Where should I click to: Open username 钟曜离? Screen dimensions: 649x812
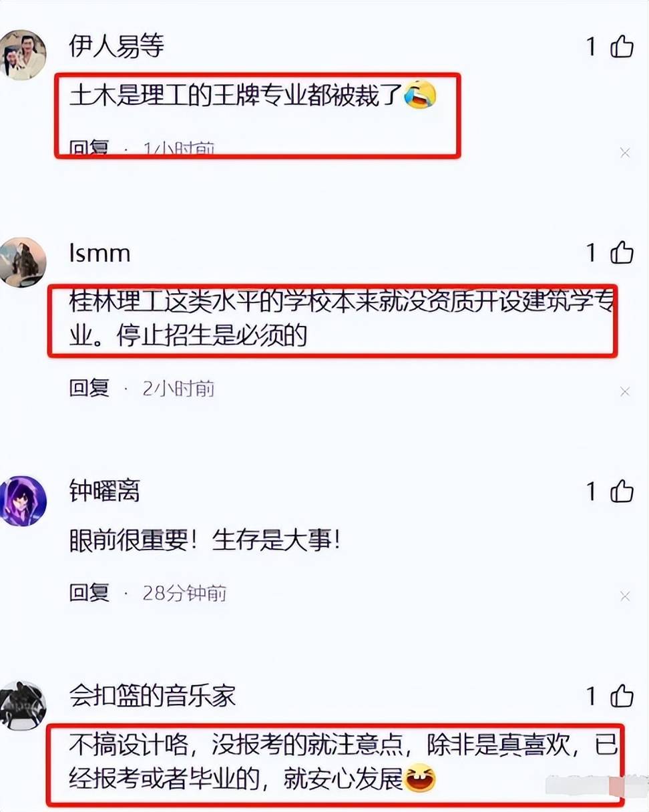pos(105,492)
